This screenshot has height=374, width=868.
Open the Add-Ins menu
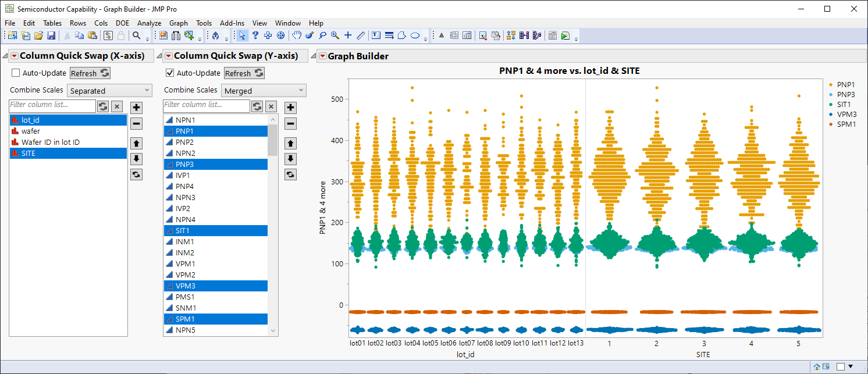click(232, 23)
